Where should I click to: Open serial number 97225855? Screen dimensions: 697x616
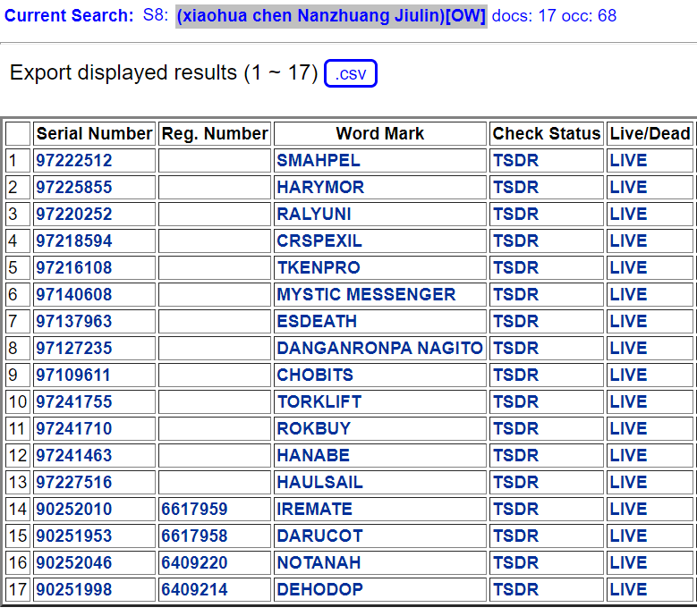click(73, 187)
